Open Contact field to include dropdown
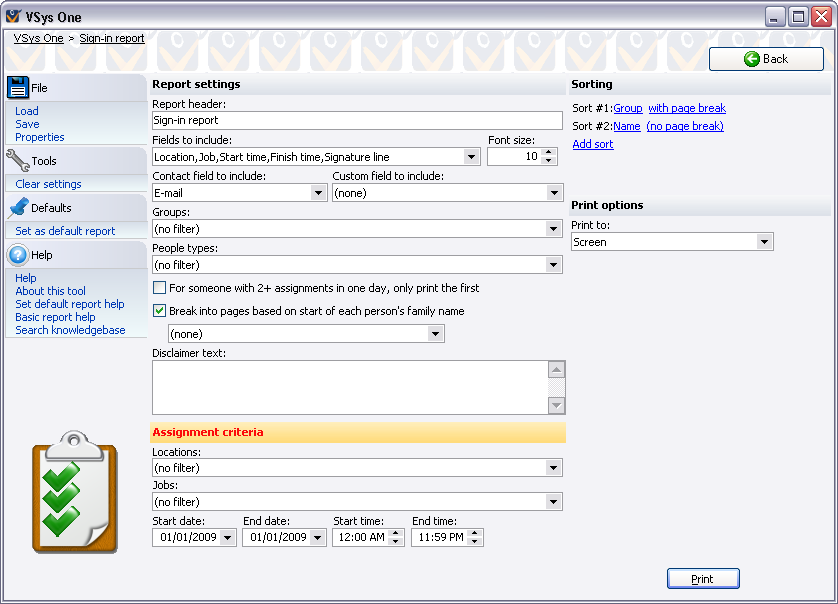Viewport: 838px width, 604px height. pos(318,193)
